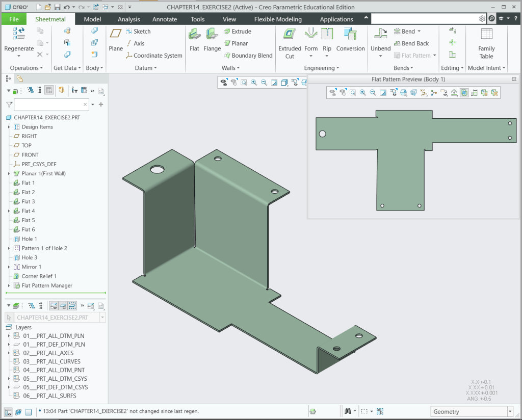522x420 pixels.
Task: Open the Family Table
Action: tap(486, 43)
